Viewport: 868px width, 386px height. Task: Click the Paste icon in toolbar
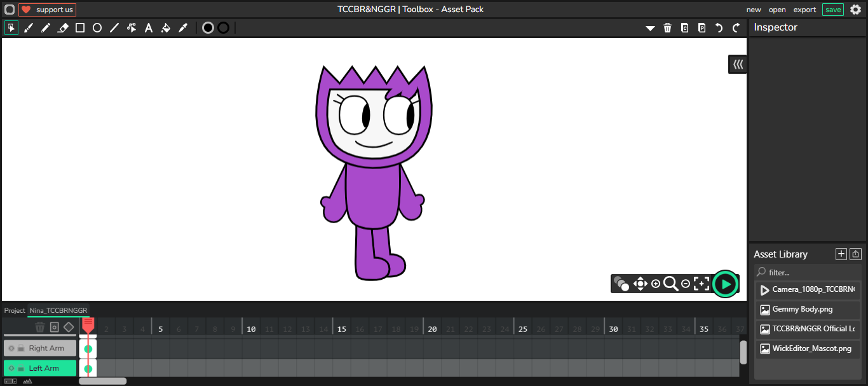point(702,28)
